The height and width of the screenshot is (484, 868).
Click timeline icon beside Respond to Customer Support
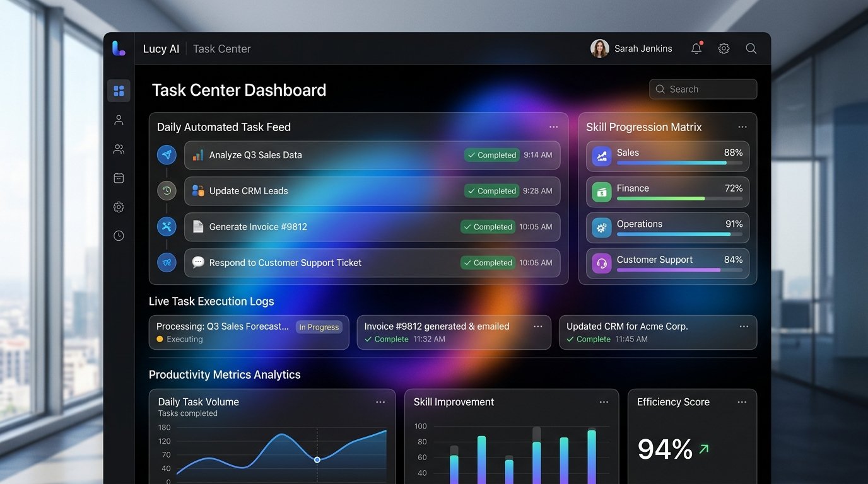pos(167,262)
